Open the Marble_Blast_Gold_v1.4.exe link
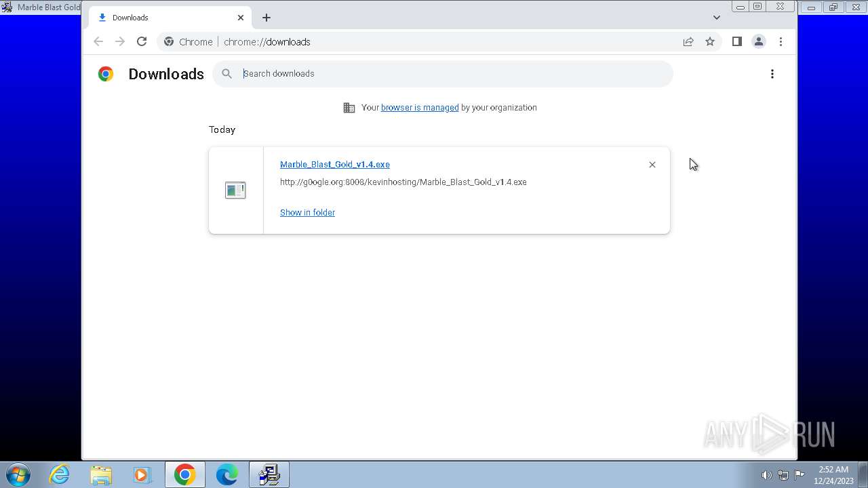 335,165
